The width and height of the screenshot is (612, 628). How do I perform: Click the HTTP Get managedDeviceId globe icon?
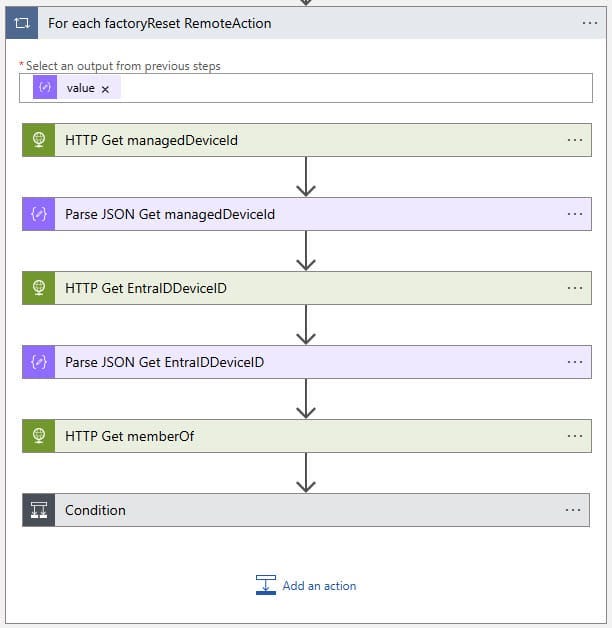click(38, 140)
